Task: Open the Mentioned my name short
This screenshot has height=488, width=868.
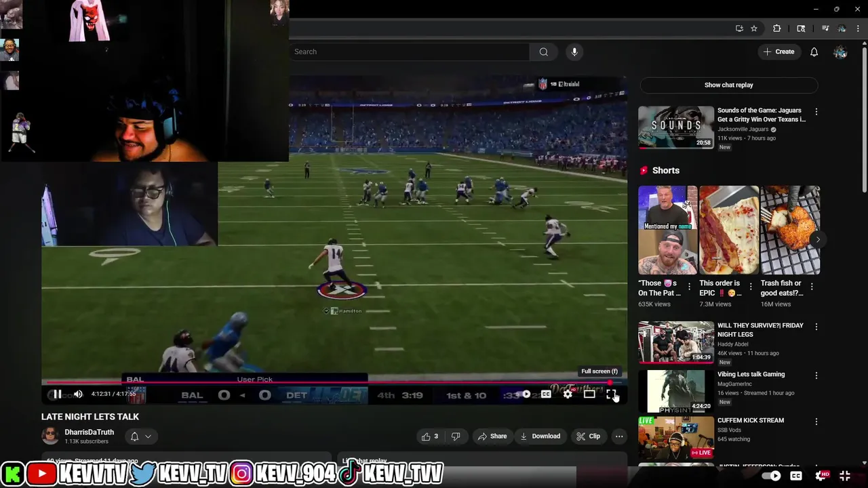Action: coord(667,229)
